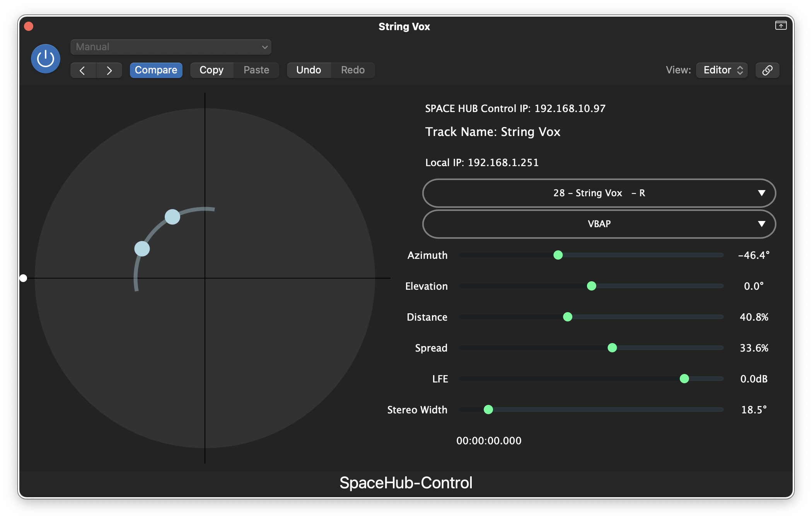Click the Paste button
Viewport: 812px width, 520px height.
point(256,70)
